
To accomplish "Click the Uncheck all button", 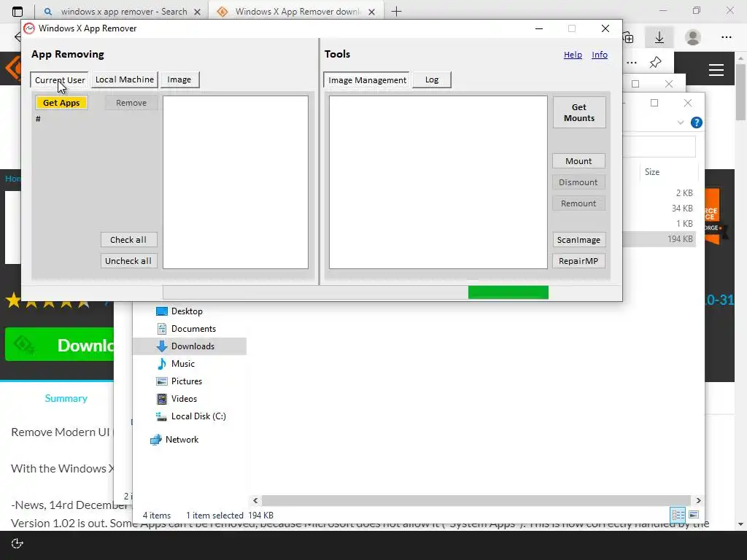I will coord(128,261).
